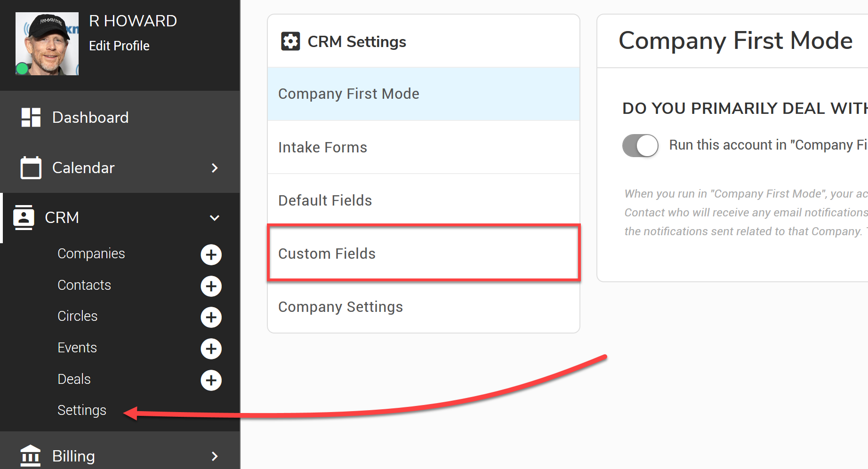The image size is (868, 469).
Task: Click the plus icon next to Deals
Action: point(211,380)
